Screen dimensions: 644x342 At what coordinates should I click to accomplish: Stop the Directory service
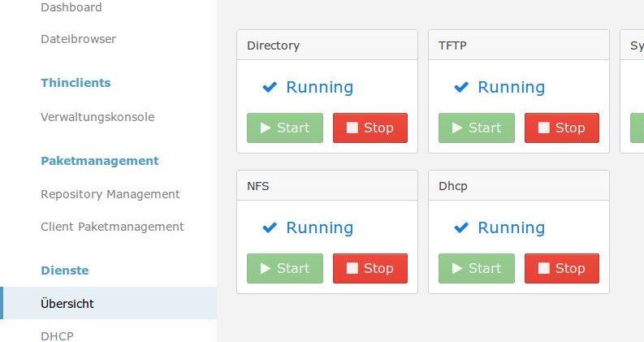(370, 128)
